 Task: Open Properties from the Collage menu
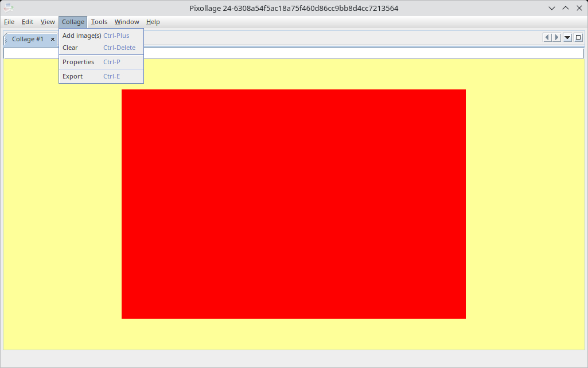(78, 62)
